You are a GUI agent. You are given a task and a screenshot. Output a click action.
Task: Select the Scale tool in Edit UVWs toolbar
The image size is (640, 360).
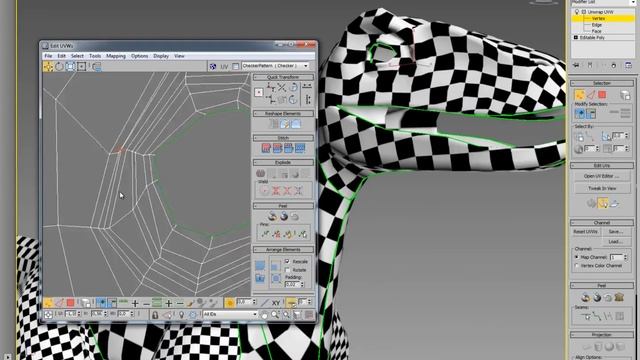pyautogui.click(x=71, y=67)
